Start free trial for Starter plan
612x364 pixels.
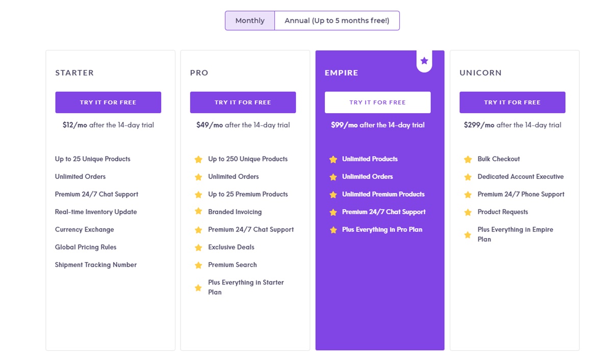108,102
